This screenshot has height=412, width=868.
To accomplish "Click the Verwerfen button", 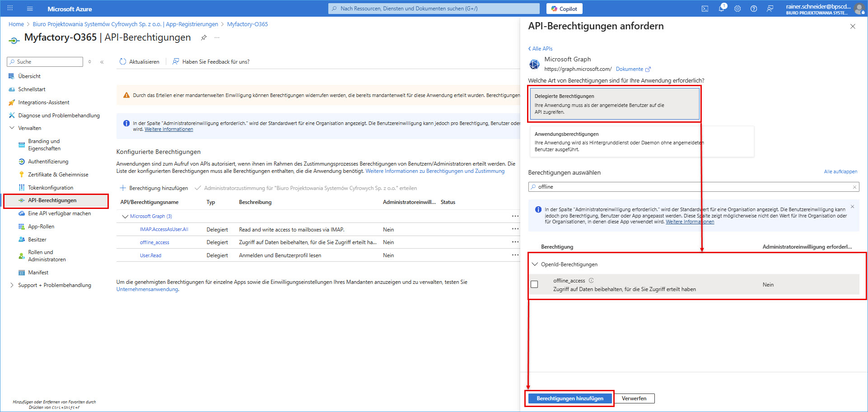I will pos(634,398).
